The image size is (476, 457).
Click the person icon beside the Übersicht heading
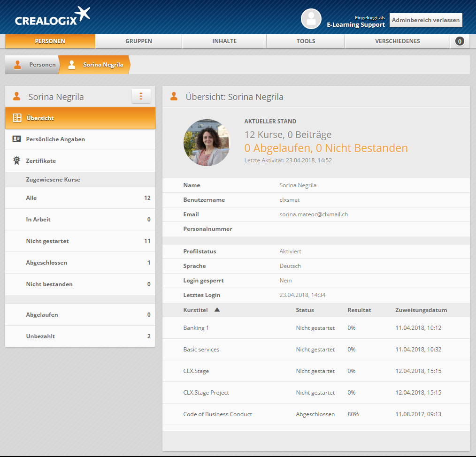pos(174,97)
